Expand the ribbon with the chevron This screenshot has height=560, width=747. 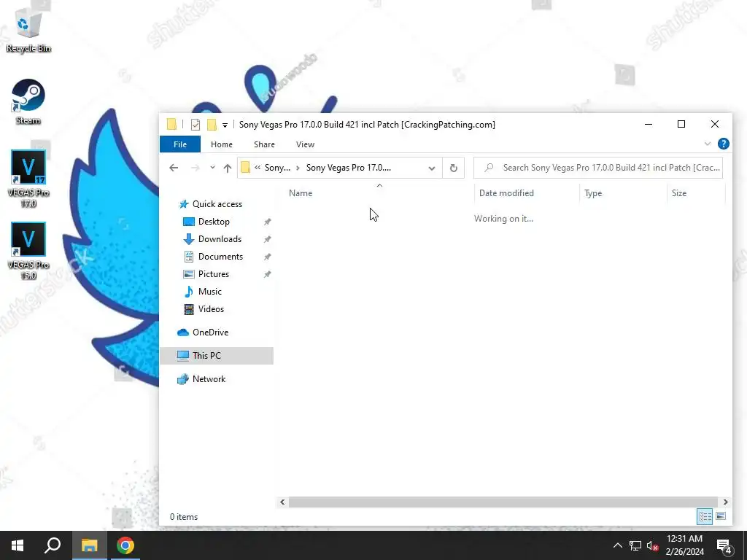coord(708,144)
